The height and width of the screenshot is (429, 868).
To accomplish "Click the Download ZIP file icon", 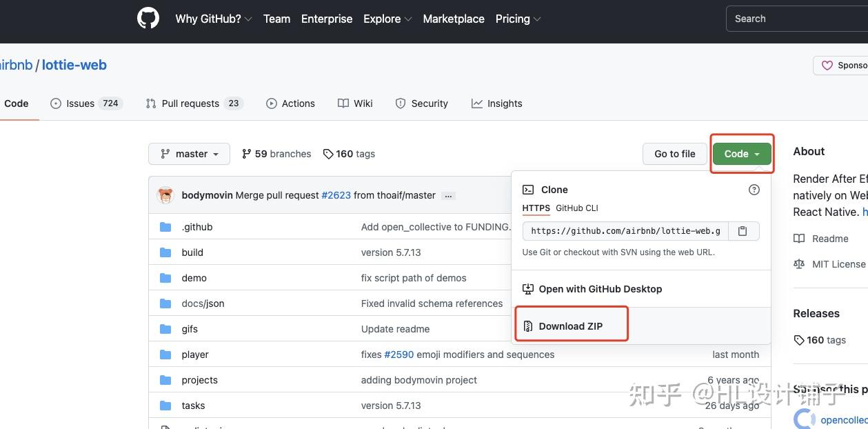I will tap(528, 326).
